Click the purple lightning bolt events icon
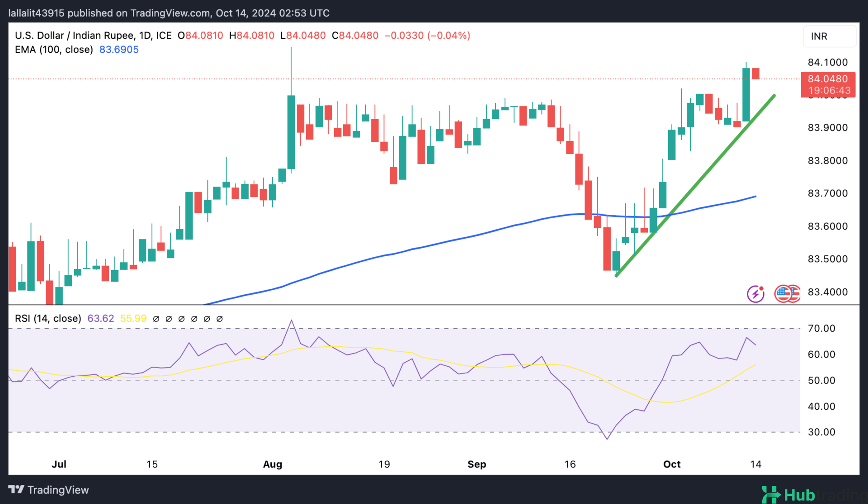868x504 pixels. click(755, 294)
